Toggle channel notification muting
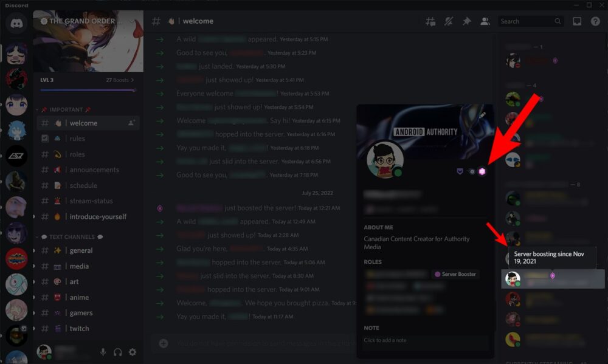 click(x=449, y=21)
